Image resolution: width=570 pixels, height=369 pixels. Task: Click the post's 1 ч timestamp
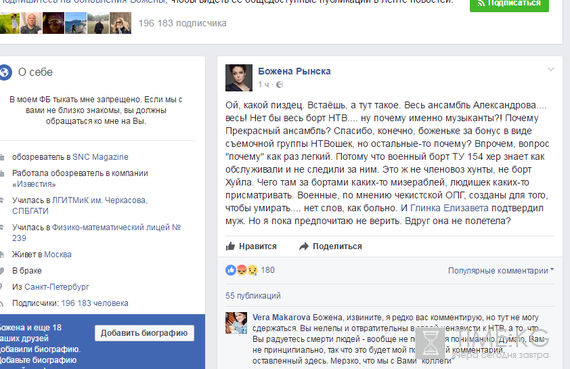[x=264, y=85]
